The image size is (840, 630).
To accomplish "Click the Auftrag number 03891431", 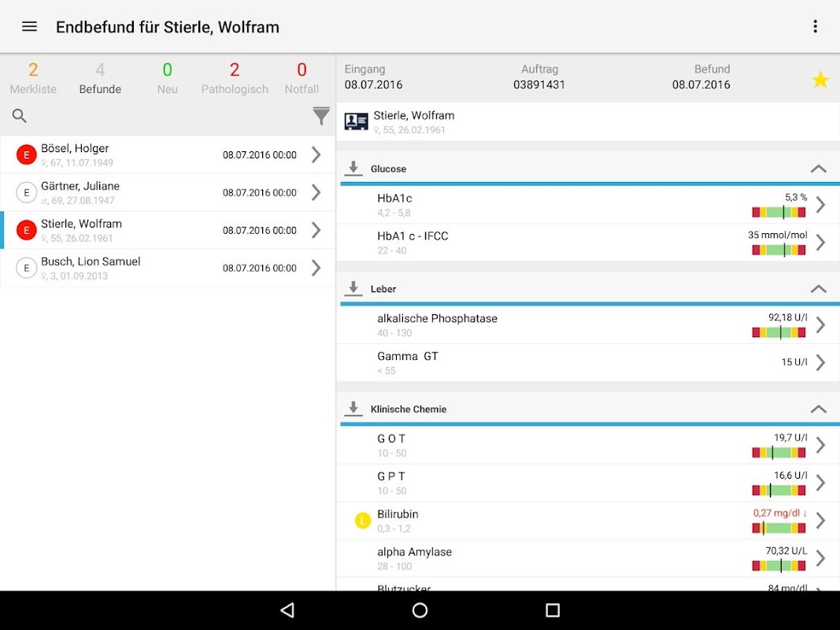I will tap(539, 84).
